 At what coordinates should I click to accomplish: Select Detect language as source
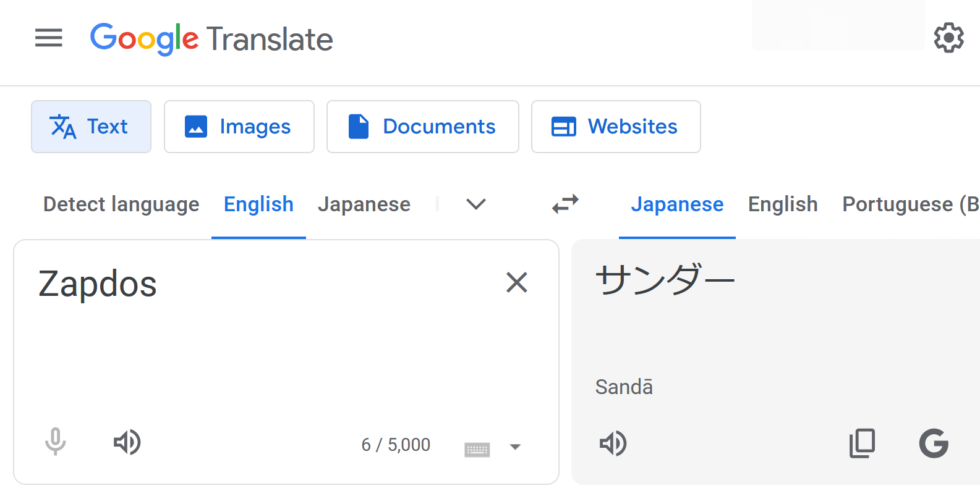(x=121, y=204)
